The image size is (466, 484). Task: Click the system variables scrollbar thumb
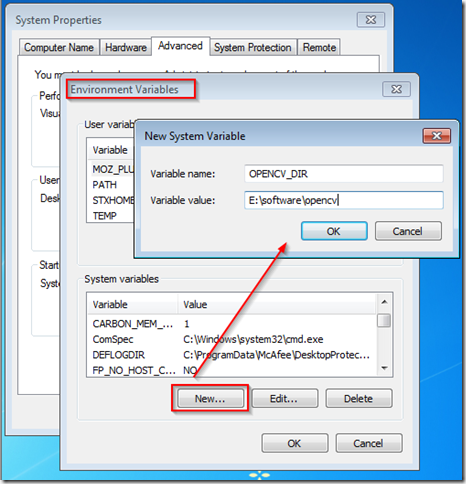384,321
